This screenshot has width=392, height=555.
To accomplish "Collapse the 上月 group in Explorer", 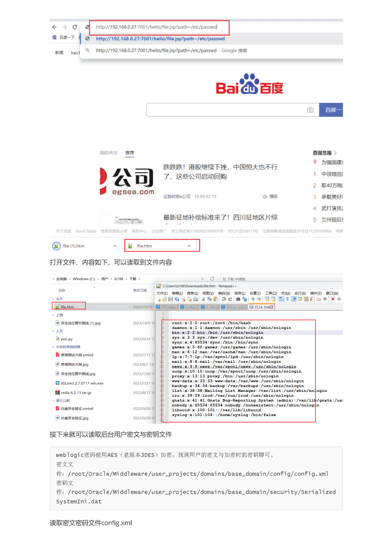I will pos(53,331).
